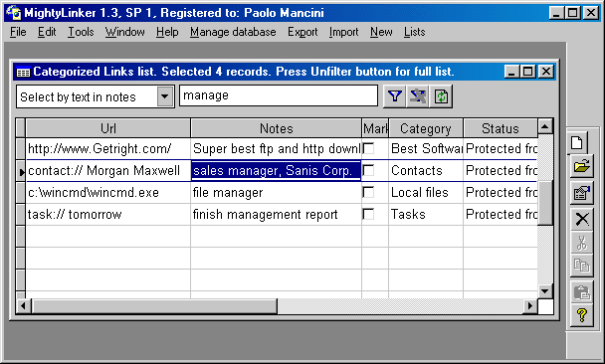Click the horizontal scrollbar thumb
Image resolution: width=605 pixels, height=364 pixels.
click(x=154, y=306)
